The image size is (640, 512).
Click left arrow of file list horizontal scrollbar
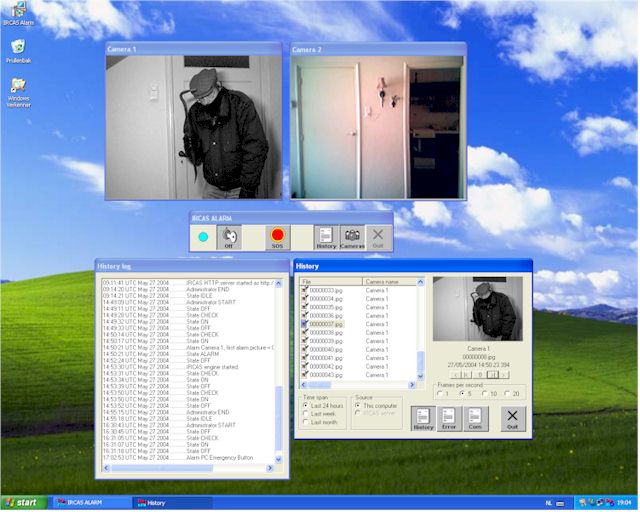point(303,385)
